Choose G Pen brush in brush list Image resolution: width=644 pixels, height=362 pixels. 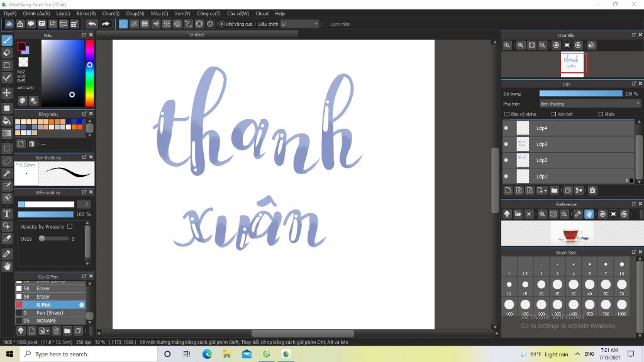click(50, 305)
